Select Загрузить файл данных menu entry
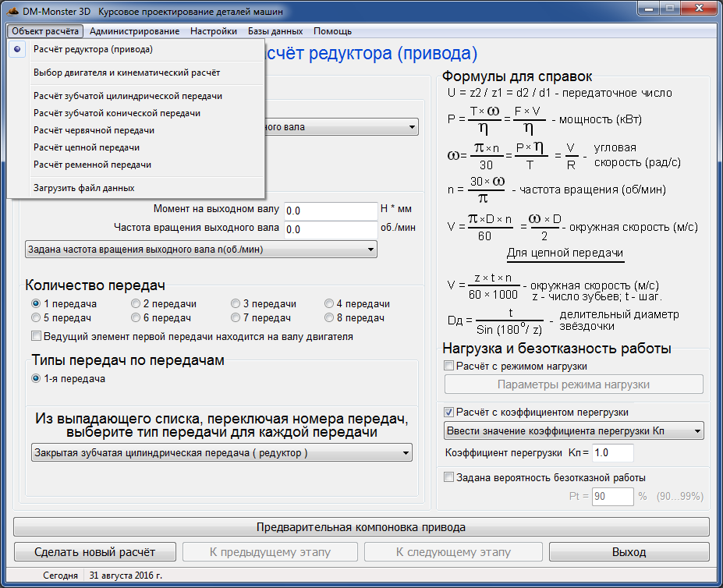723x588 pixels. (136, 188)
